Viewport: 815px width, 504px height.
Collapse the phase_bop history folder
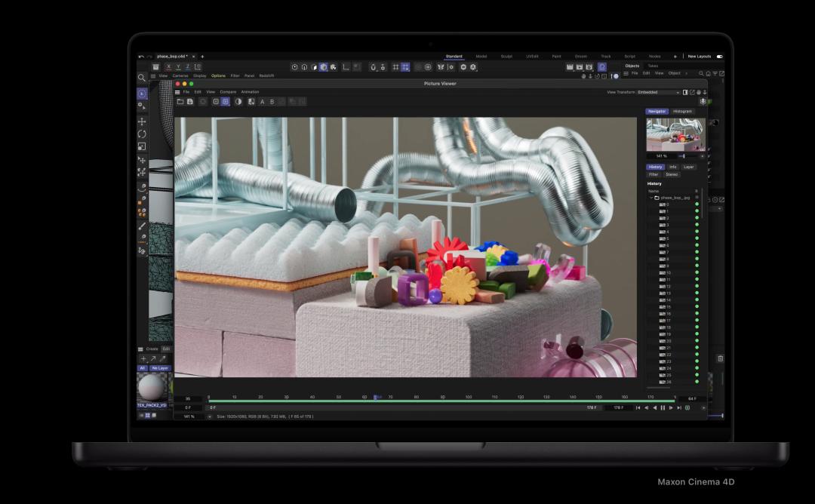(x=651, y=198)
